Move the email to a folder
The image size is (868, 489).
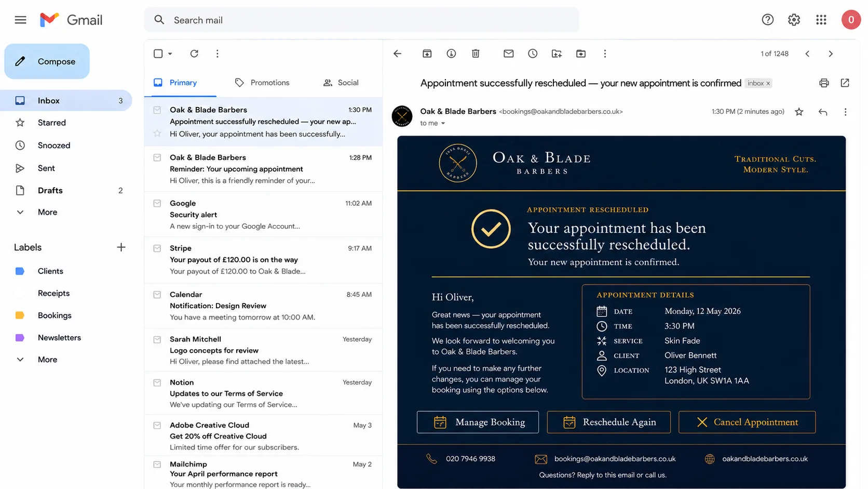click(581, 54)
